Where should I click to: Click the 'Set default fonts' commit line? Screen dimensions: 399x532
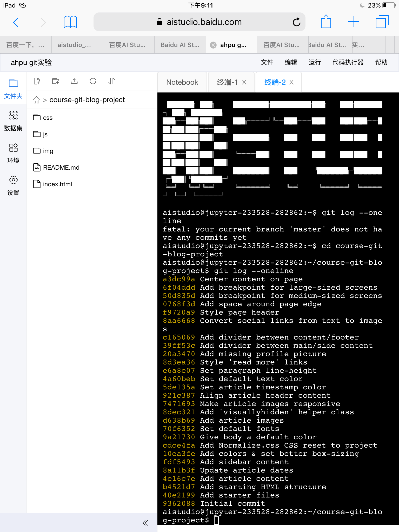221,429
